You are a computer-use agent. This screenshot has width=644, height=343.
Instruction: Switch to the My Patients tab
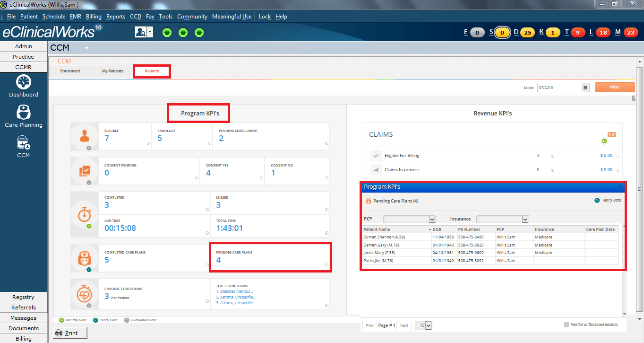click(112, 71)
